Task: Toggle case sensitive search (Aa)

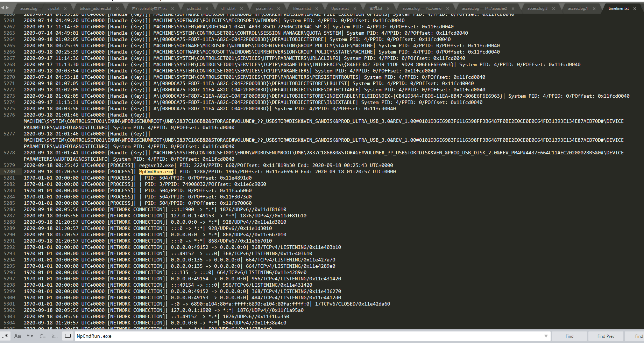Action: (x=17, y=336)
